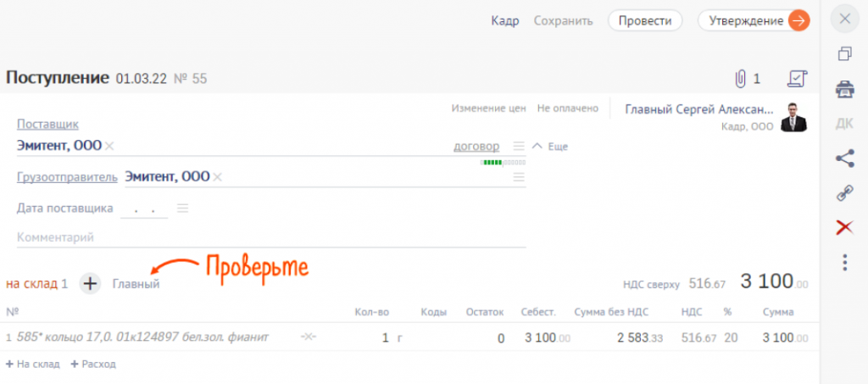The width and height of the screenshot is (868, 384).
Task: Open the share icon in the sidebar
Action: point(844,158)
